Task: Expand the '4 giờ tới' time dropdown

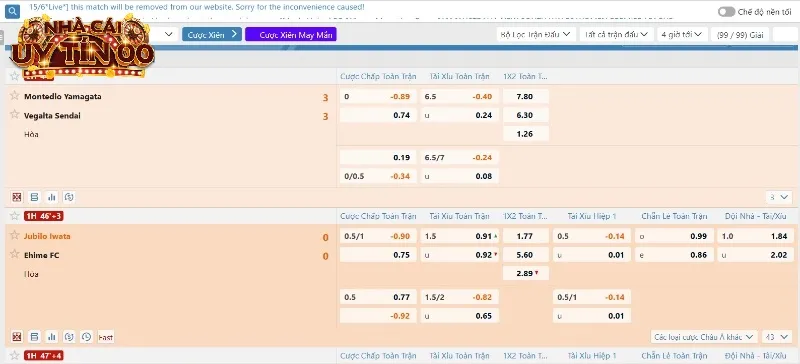Action: 682,34
